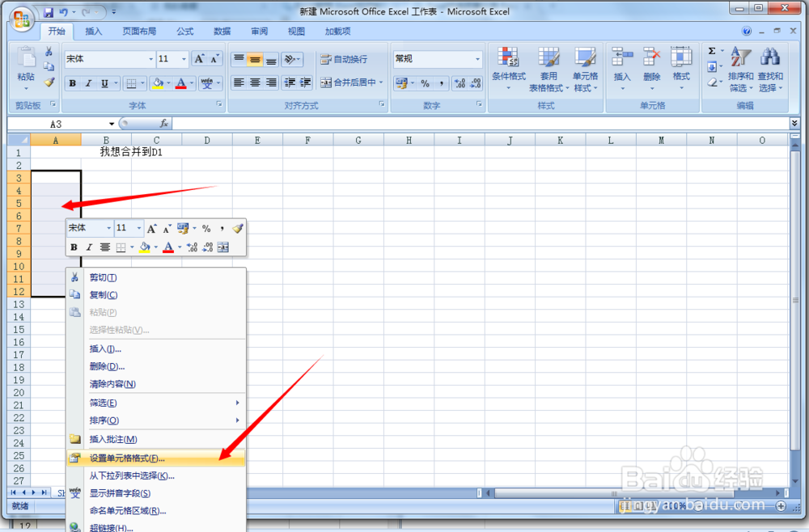809x532 pixels.
Task: Toggle bottom vertical alignment
Action: (271, 59)
